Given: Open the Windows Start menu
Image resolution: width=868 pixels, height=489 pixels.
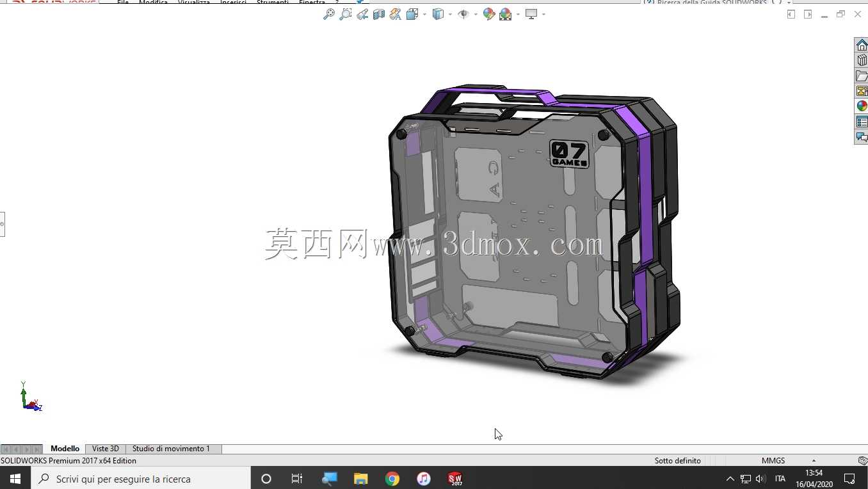Looking at the screenshot, I should point(15,478).
